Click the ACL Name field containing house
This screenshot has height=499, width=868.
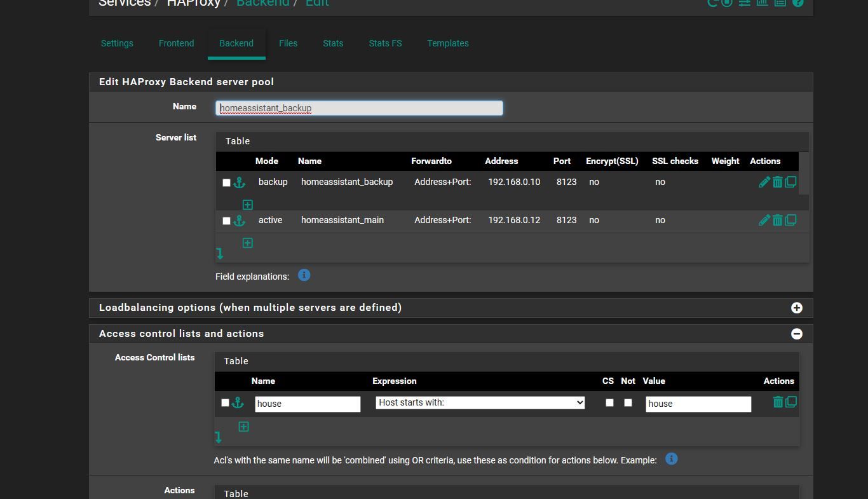point(308,404)
